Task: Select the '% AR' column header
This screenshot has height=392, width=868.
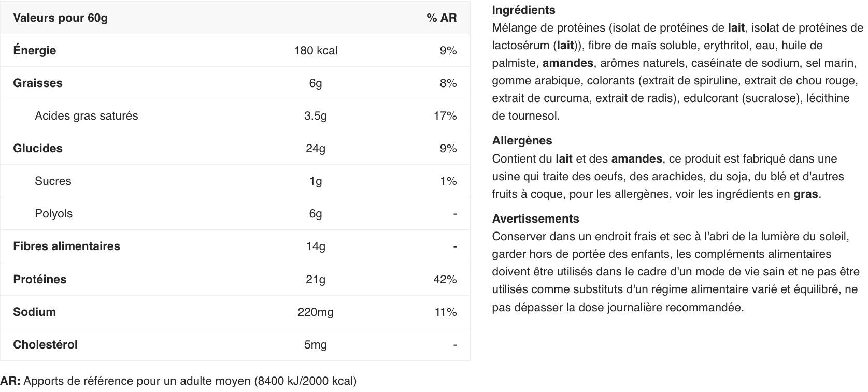Action: 442,18
